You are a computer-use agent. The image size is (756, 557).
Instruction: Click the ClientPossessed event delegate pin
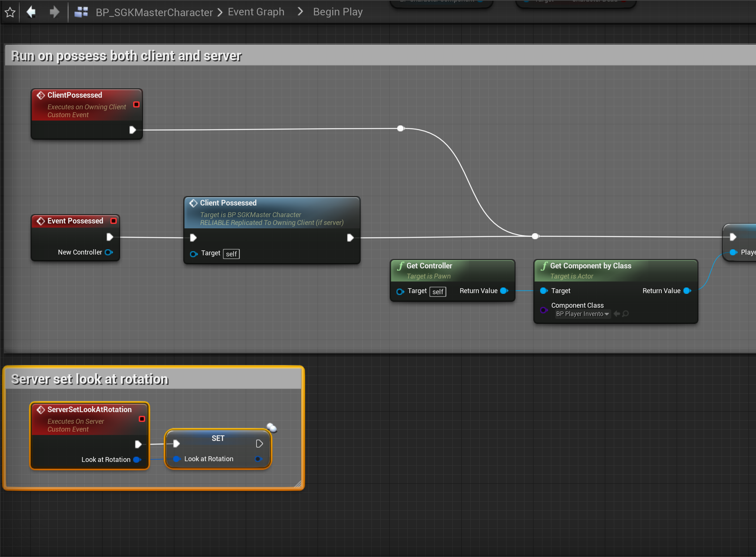(x=137, y=104)
